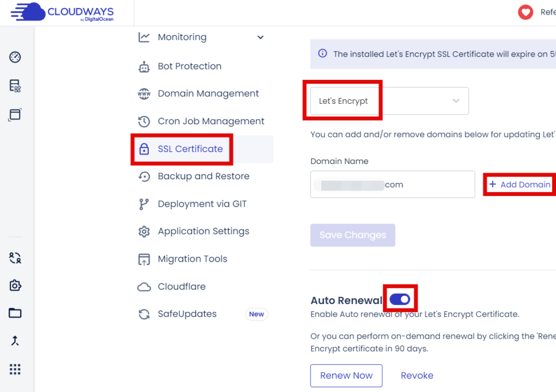
Task: Open the servers icon in left rail
Action: point(15,86)
